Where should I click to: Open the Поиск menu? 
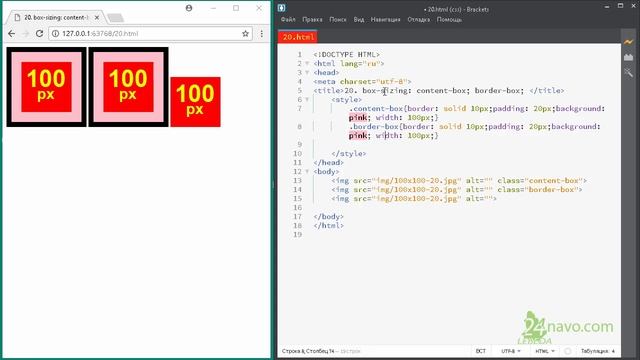(338, 19)
